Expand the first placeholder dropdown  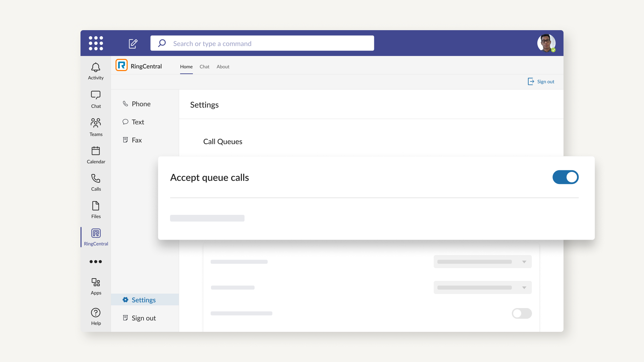pyautogui.click(x=482, y=262)
